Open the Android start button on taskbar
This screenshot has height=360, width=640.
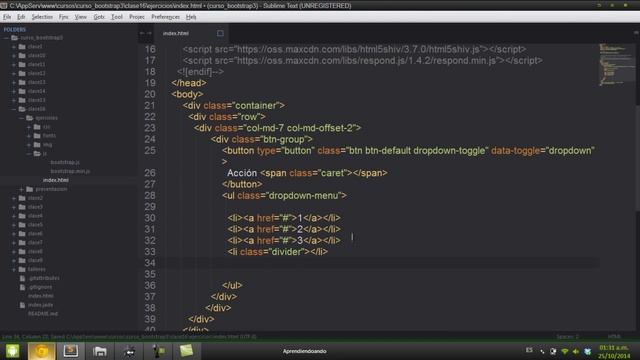click(12, 351)
